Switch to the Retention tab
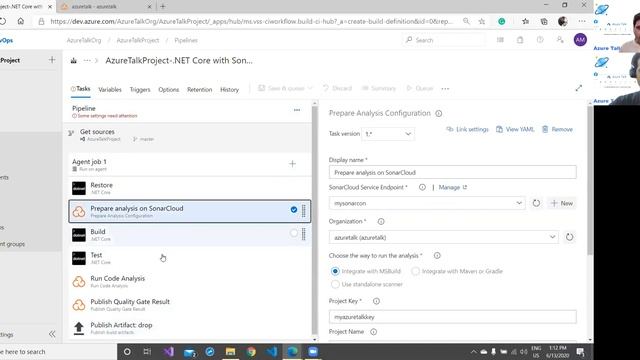 (200, 89)
